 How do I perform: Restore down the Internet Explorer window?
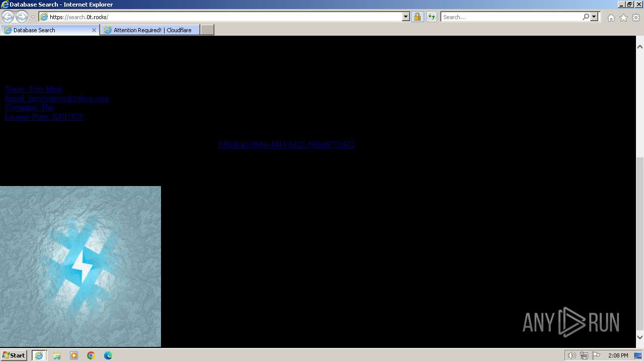tap(629, 4)
